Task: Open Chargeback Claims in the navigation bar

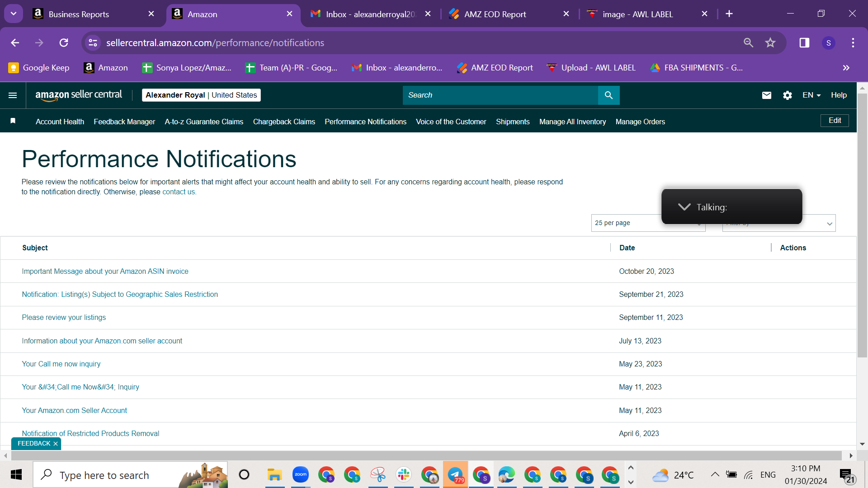Action: pos(284,122)
